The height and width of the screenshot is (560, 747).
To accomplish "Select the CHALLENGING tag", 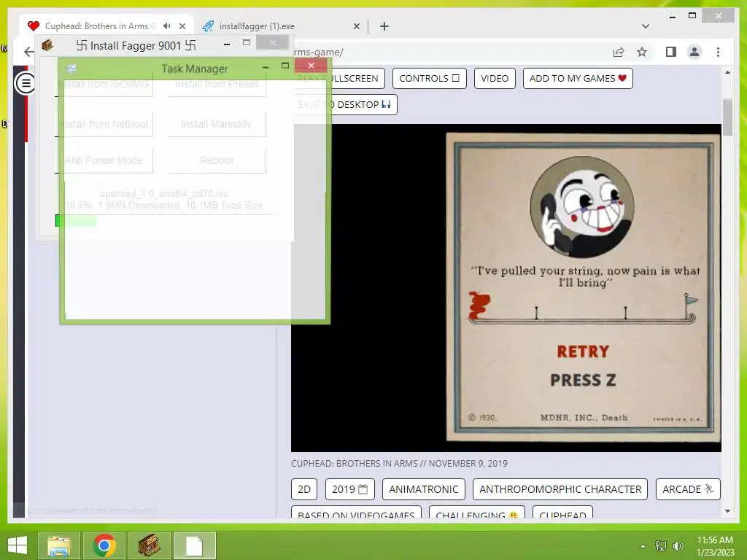I will (x=477, y=513).
